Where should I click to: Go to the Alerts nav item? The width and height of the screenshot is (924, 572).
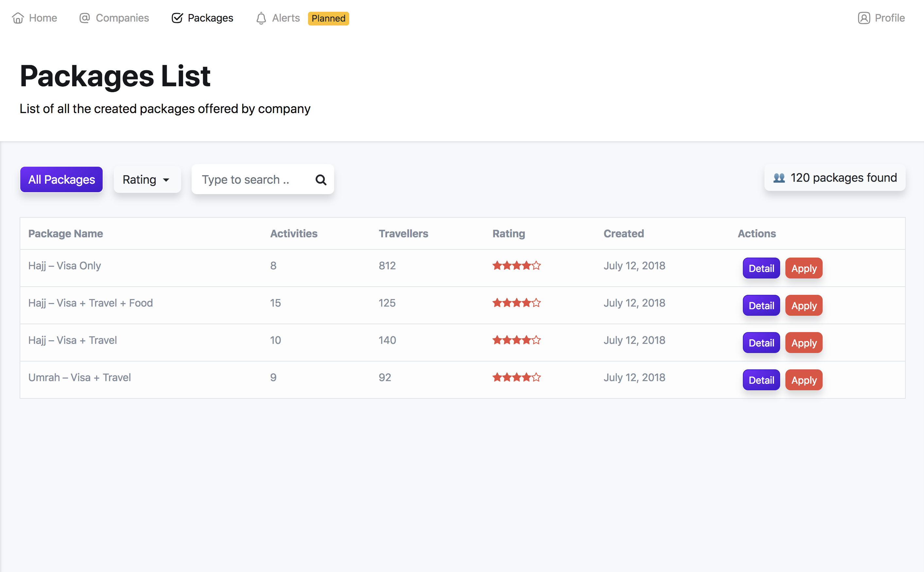(286, 18)
